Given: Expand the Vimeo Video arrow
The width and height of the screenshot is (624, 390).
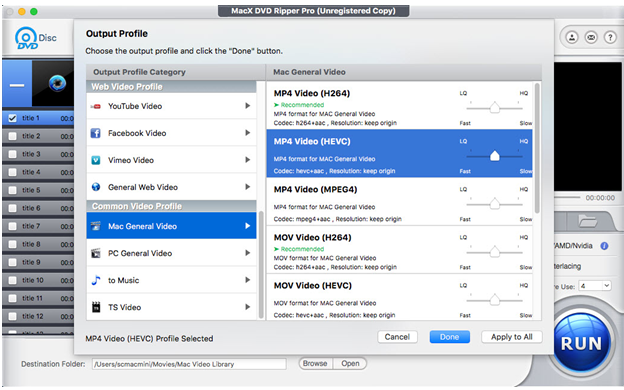Looking at the screenshot, I should tap(248, 160).
